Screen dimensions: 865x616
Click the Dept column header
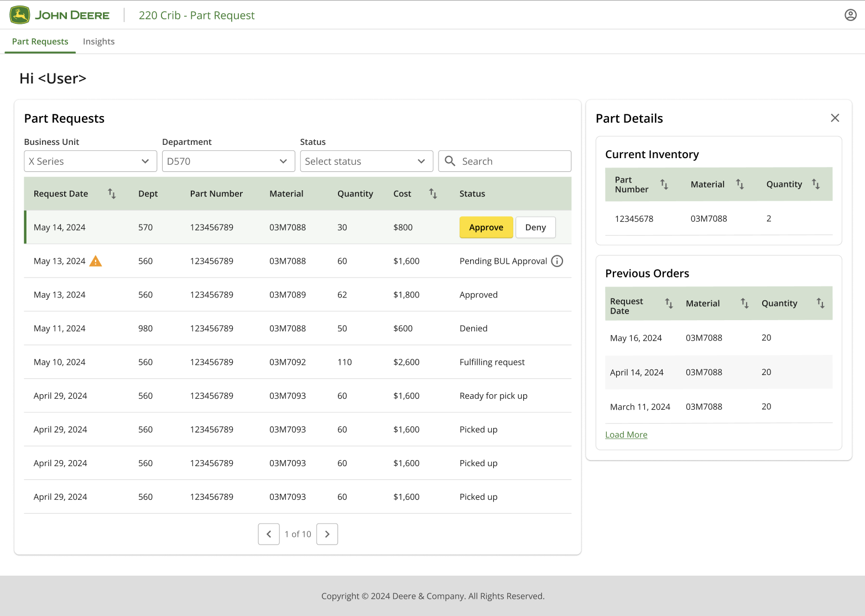[148, 194]
